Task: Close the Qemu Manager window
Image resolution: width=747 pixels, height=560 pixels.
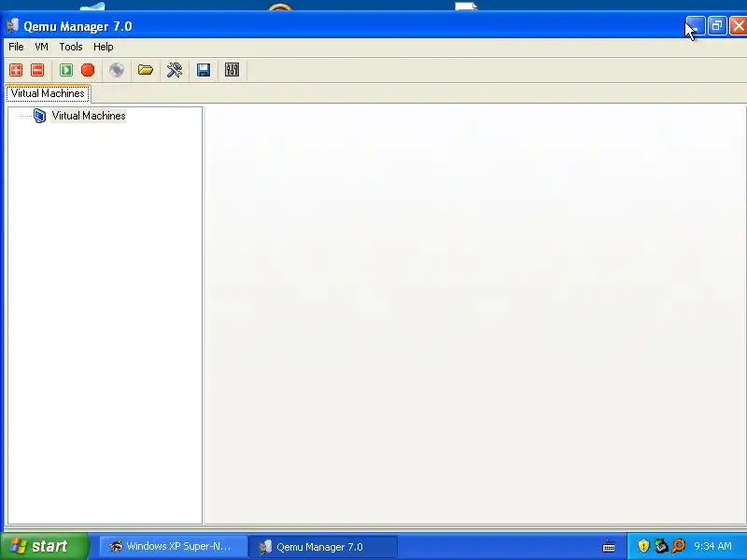Action: click(x=739, y=26)
